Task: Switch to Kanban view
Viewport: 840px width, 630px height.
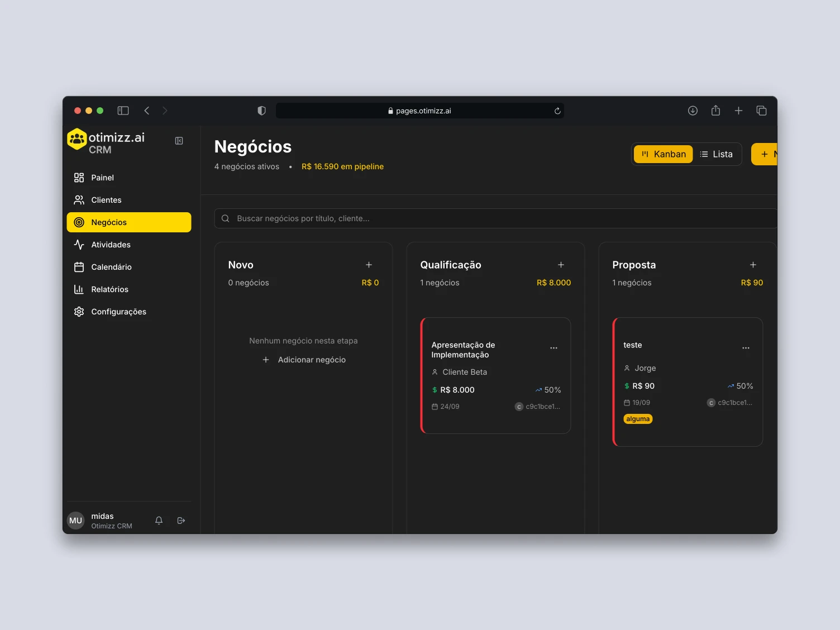Action: point(663,154)
